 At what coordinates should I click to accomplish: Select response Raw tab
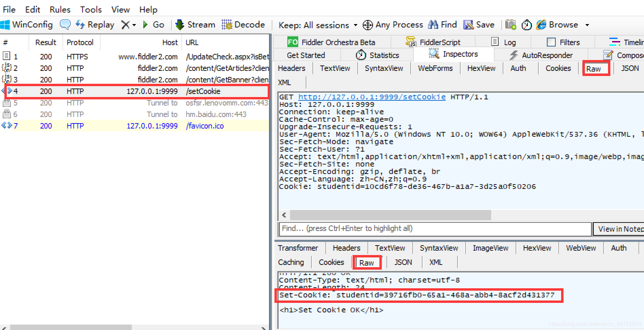tap(367, 263)
